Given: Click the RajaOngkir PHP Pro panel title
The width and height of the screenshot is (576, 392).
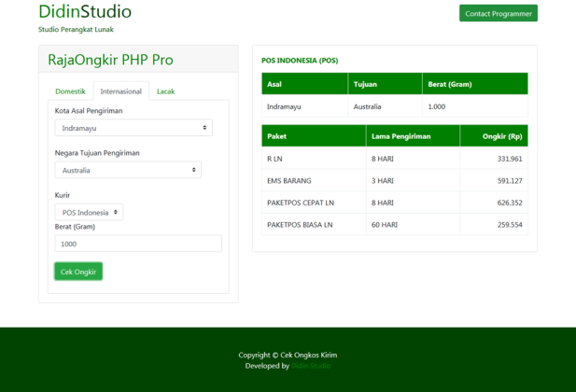Looking at the screenshot, I should coord(110,60).
